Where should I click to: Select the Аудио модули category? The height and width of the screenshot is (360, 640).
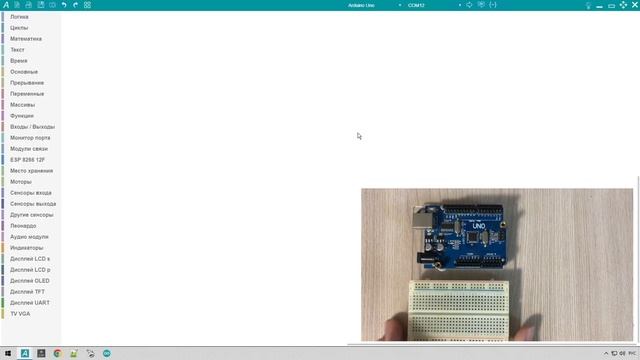(x=29, y=237)
